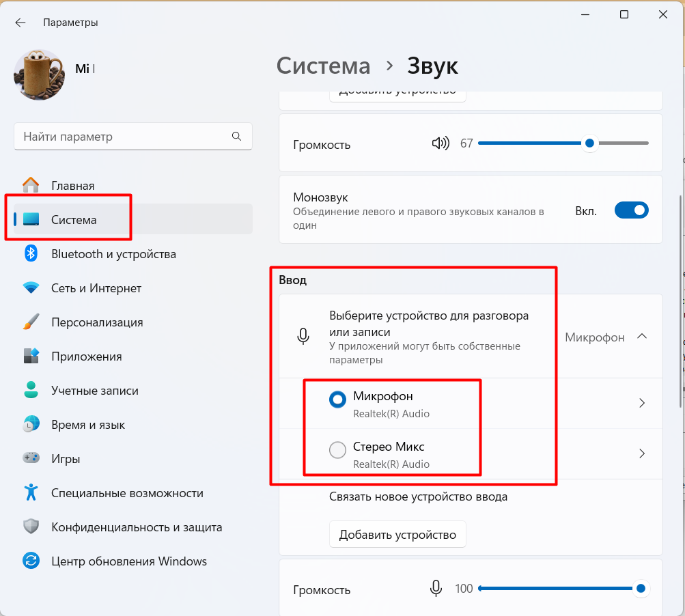Mute the microphone via input volume icon
This screenshot has height=616, width=685.
(x=436, y=588)
